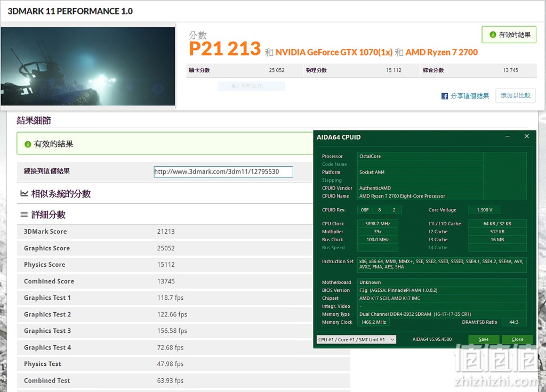Click the Multiplier value 39x
546x392 pixels.
pos(378,232)
